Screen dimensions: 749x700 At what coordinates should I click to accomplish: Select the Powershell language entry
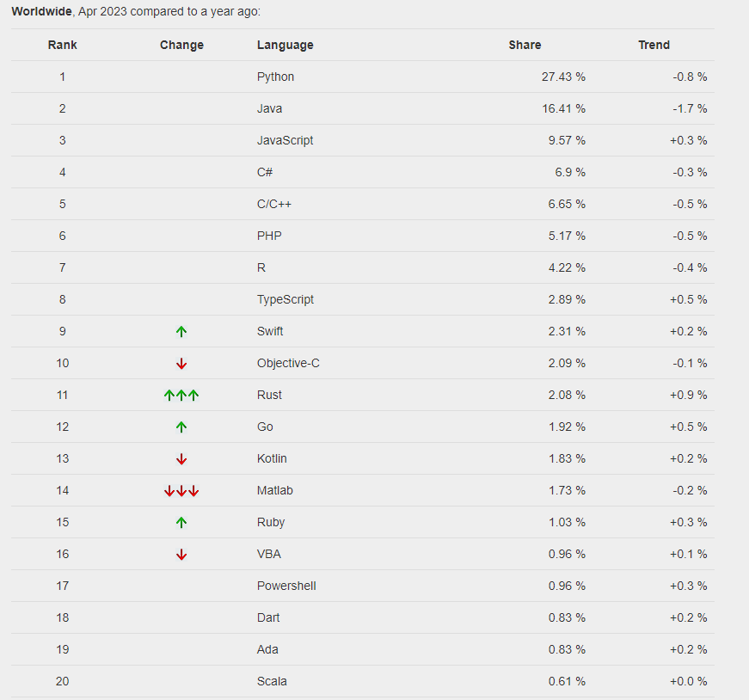(x=286, y=586)
